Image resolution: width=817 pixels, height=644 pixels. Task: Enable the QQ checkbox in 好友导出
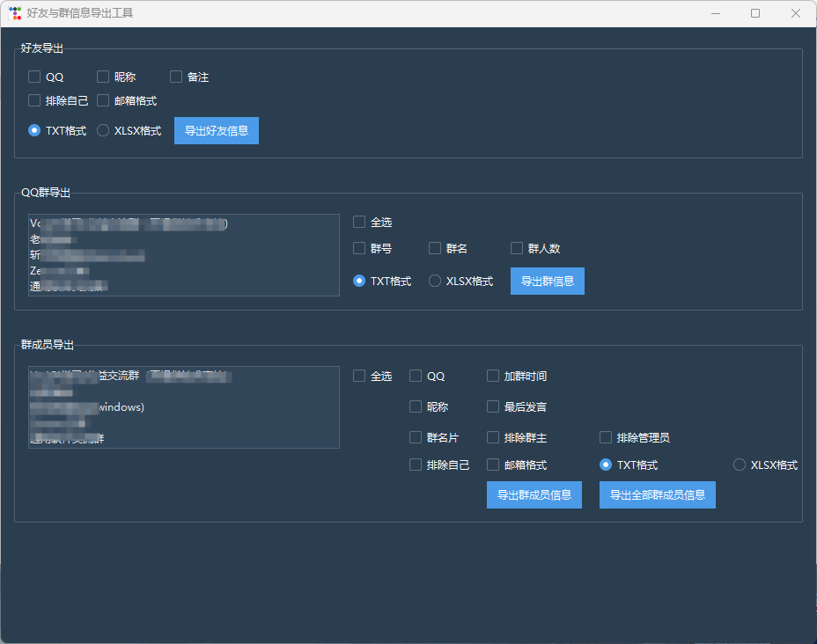[x=33, y=77]
